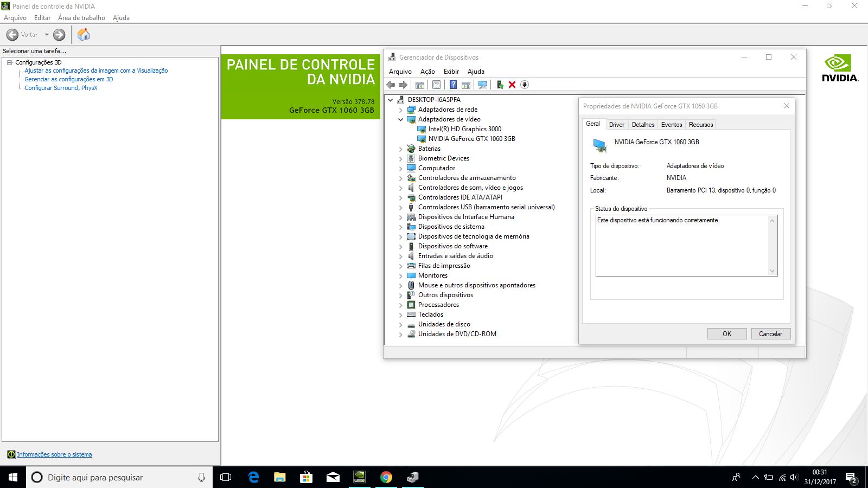Viewport: 868px width, 488px height.
Task: Click the Voltar back button in NVIDIA panel
Action: click(x=22, y=35)
